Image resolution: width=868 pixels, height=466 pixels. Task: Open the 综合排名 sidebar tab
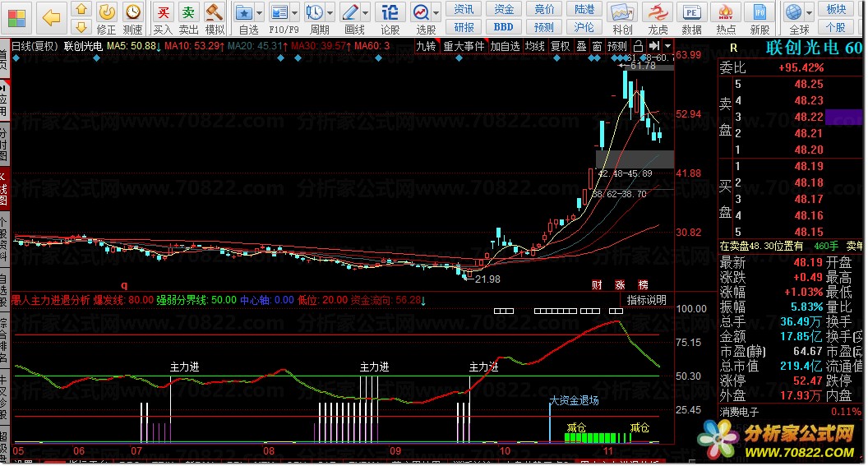[4, 339]
